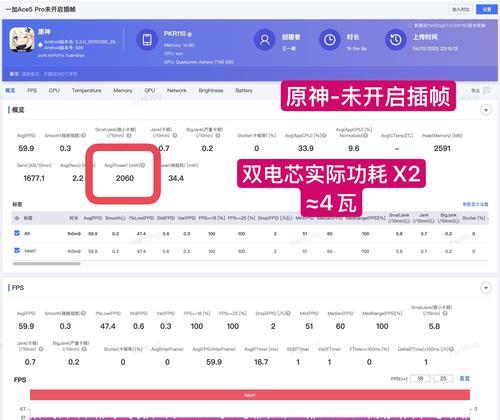Viewport: 500px width, 420px height.
Task: Switch to the CPU tab
Action: pos(54,90)
